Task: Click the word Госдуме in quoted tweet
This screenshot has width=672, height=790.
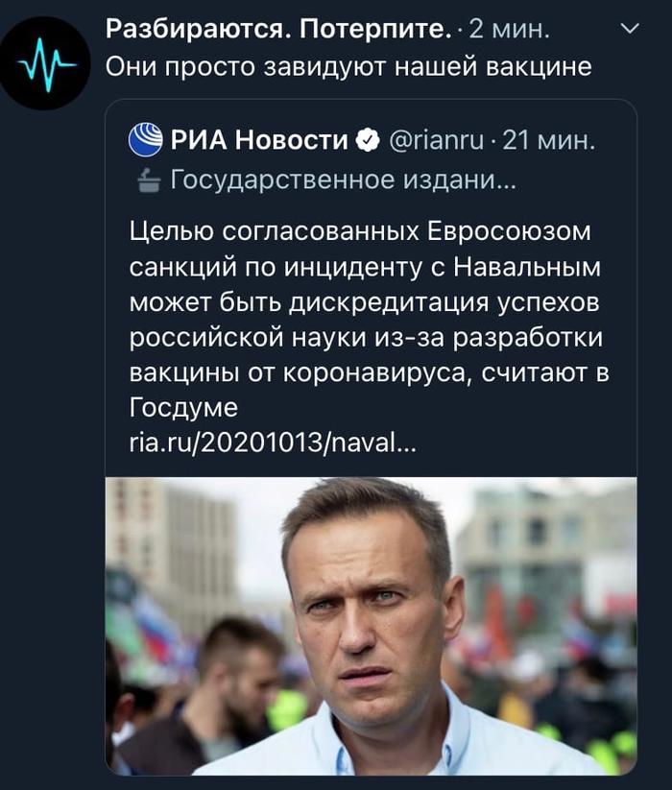Action: pyautogui.click(x=183, y=409)
